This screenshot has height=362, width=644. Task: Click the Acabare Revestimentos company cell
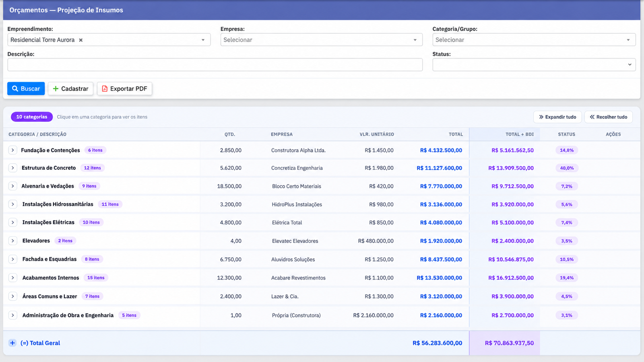(x=298, y=278)
